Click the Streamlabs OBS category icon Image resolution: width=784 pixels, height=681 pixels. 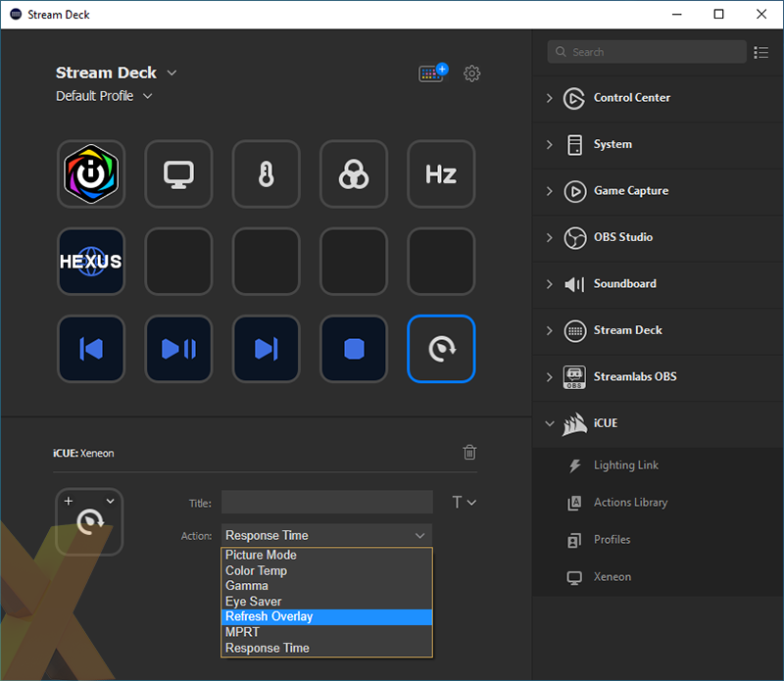tap(574, 377)
